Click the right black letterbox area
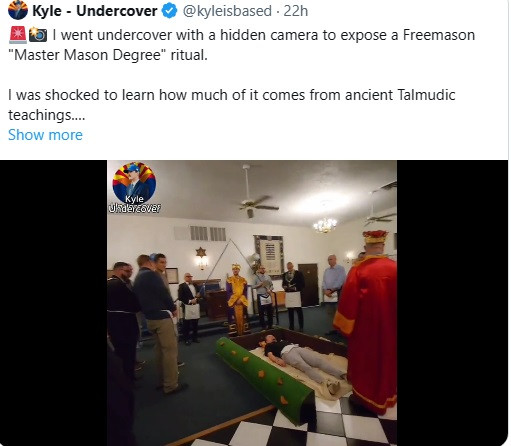The width and height of the screenshot is (511, 446). (x=453, y=303)
